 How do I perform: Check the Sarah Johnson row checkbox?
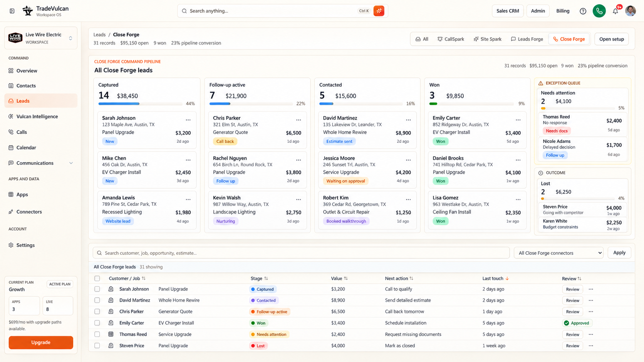pyautogui.click(x=97, y=289)
